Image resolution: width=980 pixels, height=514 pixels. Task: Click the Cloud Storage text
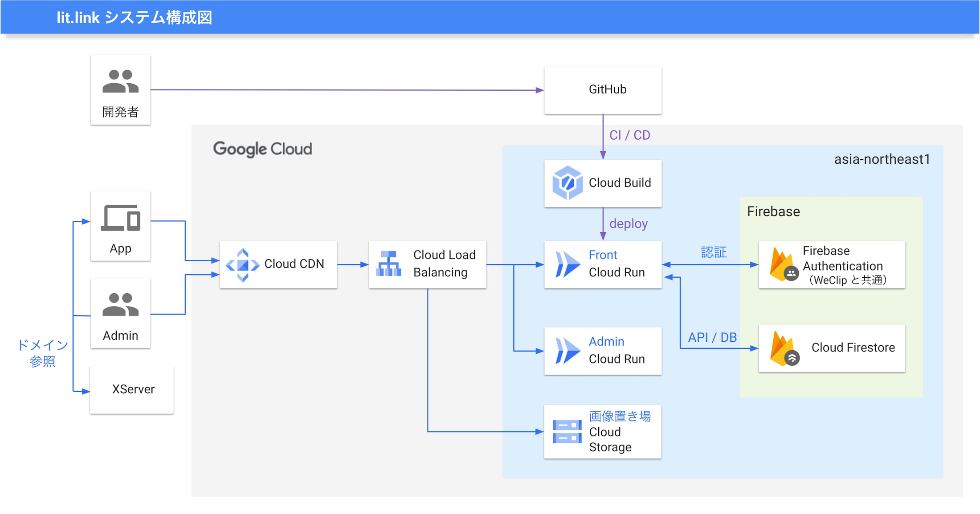click(610, 439)
